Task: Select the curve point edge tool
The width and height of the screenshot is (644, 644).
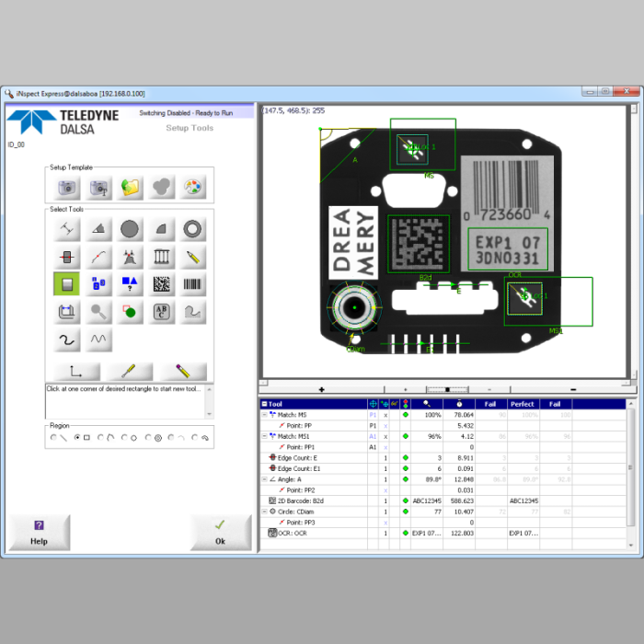Action: [x=98, y=257]
